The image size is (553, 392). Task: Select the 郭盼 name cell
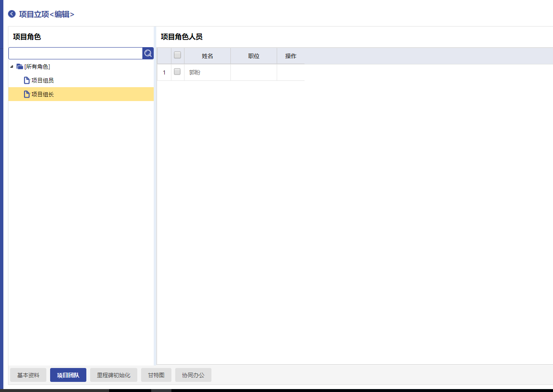tap(195, 72)
